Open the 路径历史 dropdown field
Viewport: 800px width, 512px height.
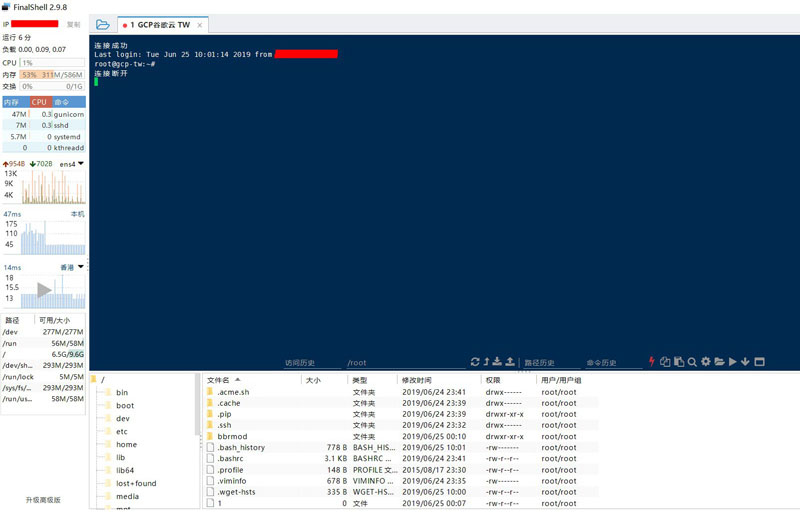[552, 363]
